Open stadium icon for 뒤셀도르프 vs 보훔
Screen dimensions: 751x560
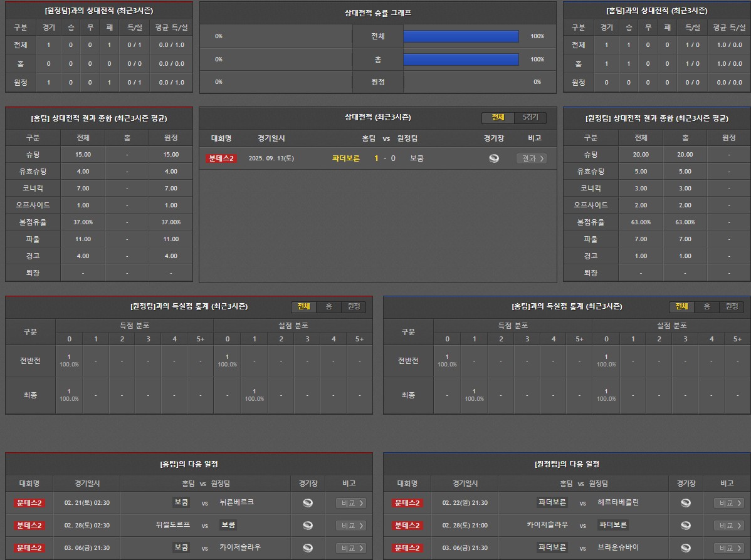click(x=308, y=526)
